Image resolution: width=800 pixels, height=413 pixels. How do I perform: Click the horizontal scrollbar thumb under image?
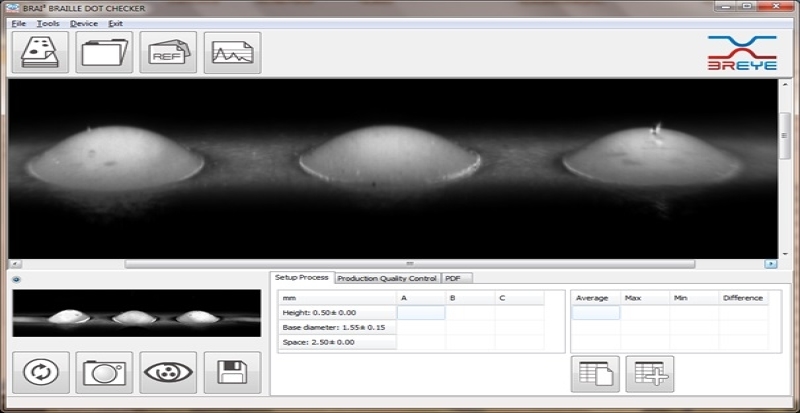[410, 264]
